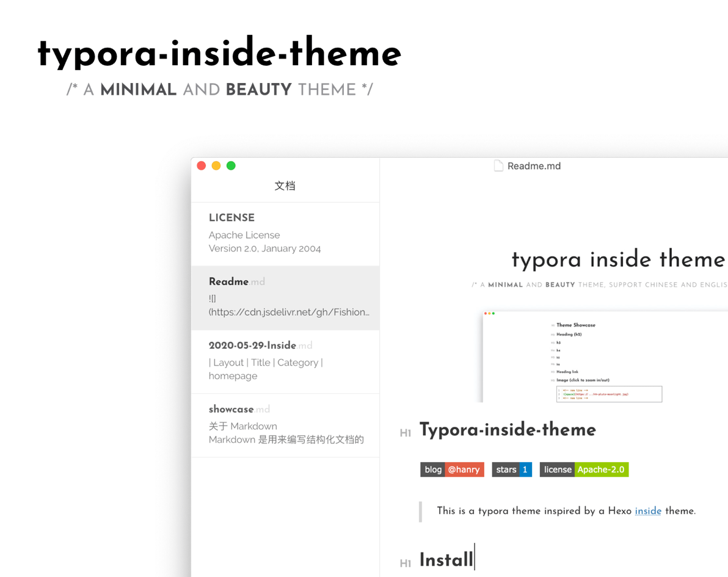Click 'Version 2.0, January 2004' text
728x577 pixels.
click(264, 249)
